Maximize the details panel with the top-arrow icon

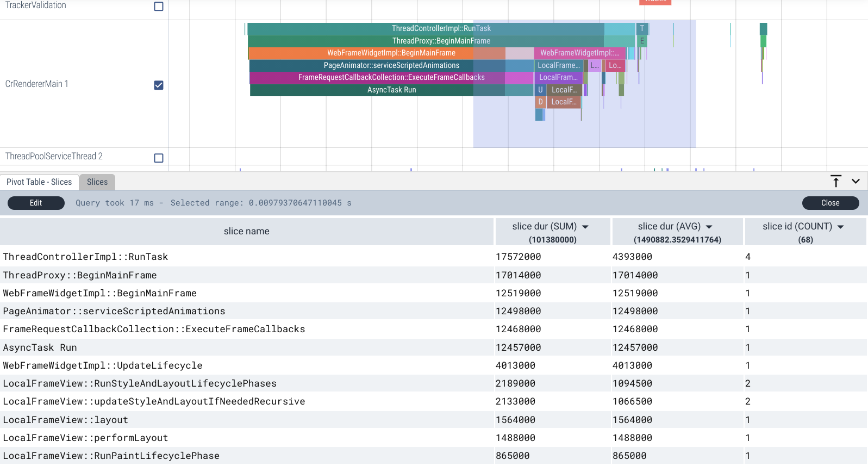click(x=836, y=181)
